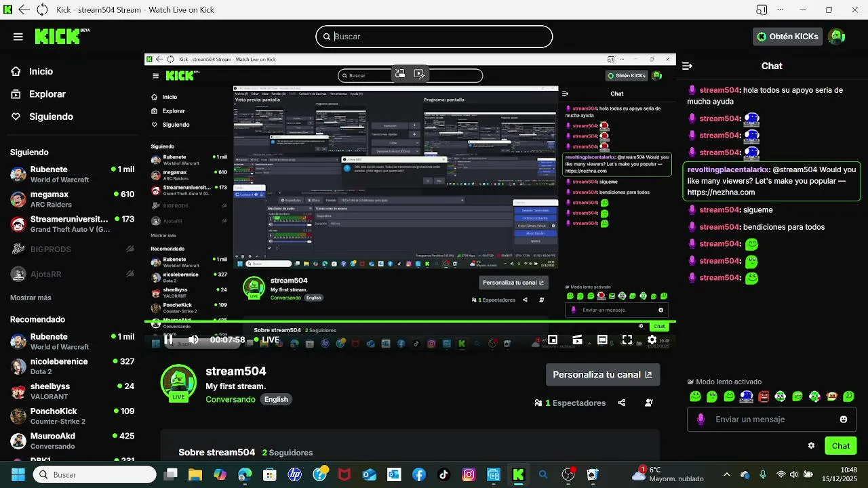Click second overlay icon above embedded video
868x488 pixels.
(x=419, y=74)
